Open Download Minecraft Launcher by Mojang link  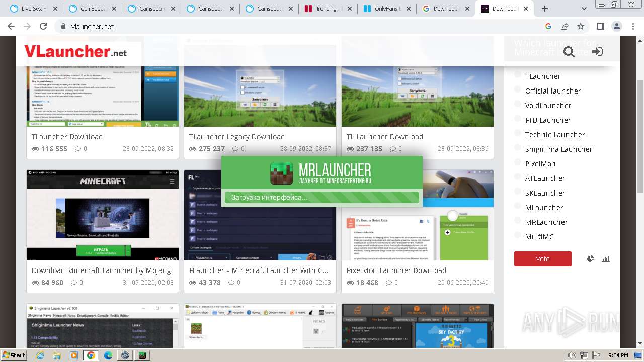pyautogui.click(x=101, y=270)
